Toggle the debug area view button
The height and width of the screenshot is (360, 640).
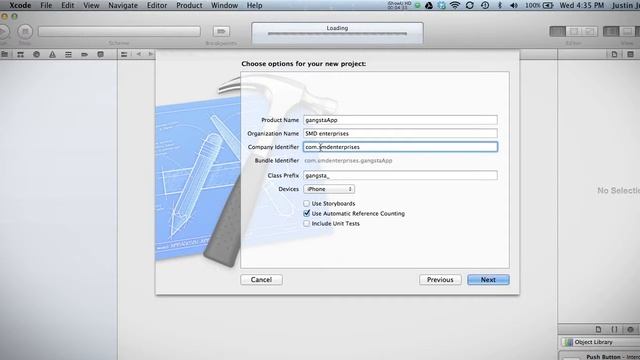(x=627, y=31)
